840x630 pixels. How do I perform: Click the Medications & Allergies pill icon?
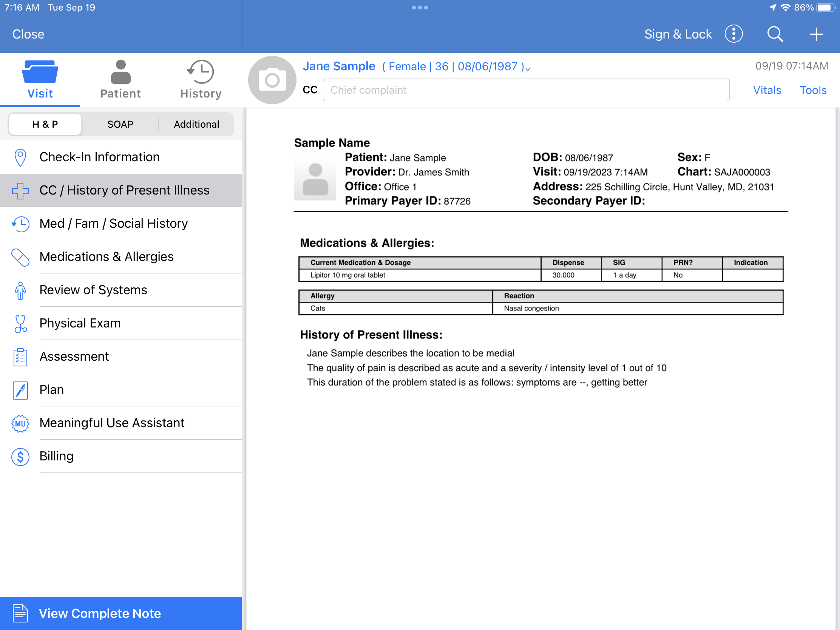point(20,257)
